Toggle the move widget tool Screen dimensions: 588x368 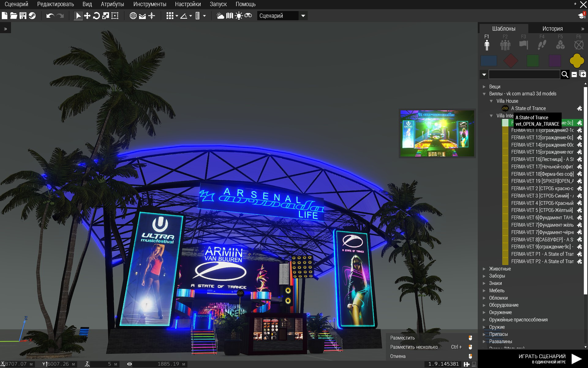click(x=87, y=16)
